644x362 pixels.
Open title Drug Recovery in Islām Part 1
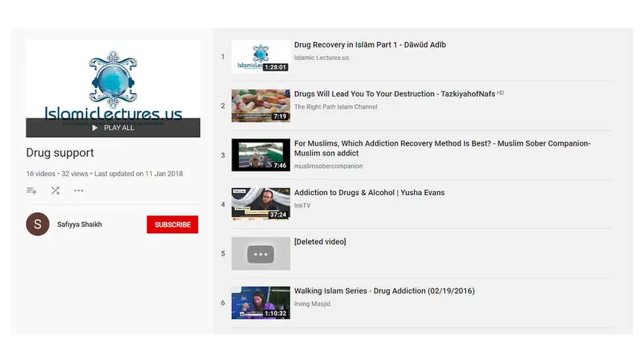coord(370,45)
